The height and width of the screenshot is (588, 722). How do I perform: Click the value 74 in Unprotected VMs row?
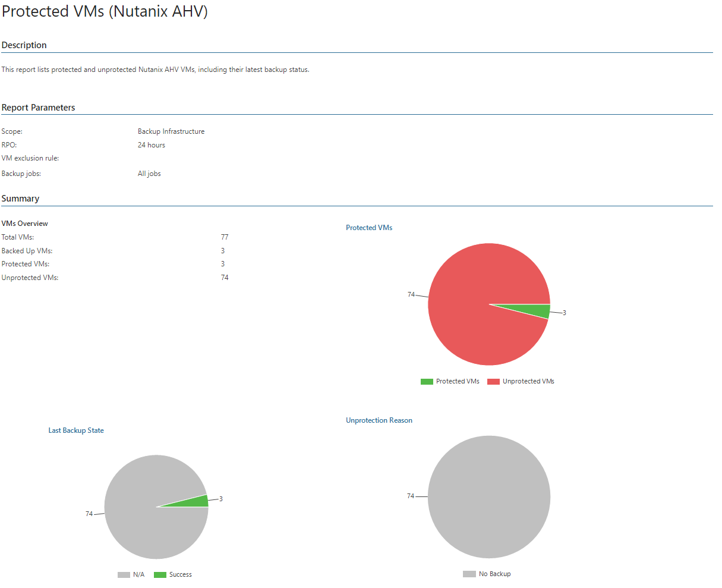point(225,278)
